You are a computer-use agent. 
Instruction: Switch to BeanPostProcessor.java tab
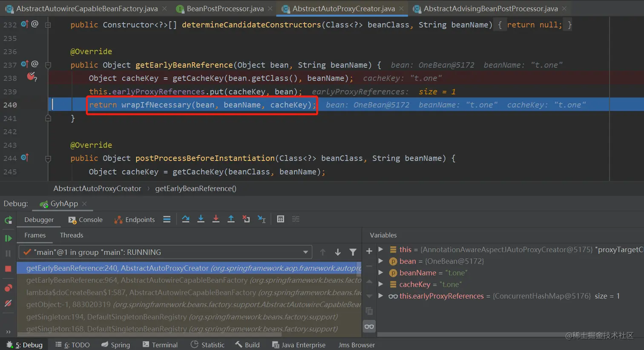225,9
